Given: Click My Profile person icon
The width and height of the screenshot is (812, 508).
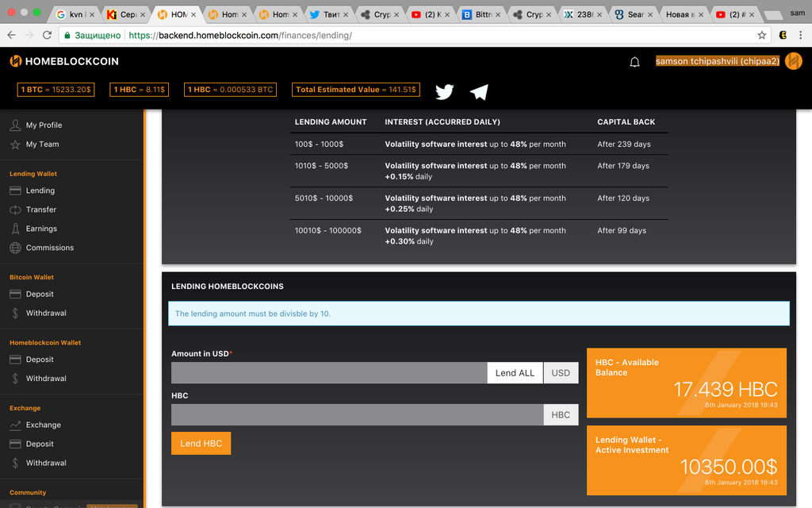Looking at the screenshot, I should (16, 125).
